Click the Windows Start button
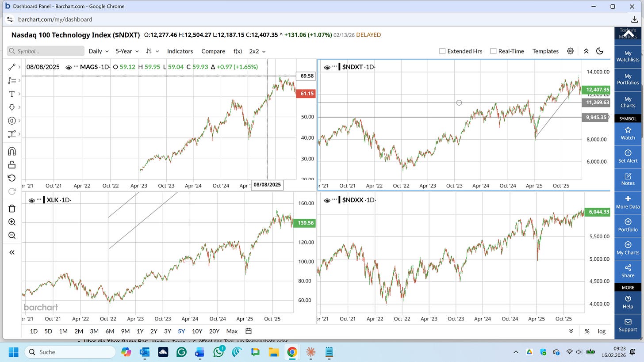Image resolution: width=644 pixels, height=362 pixels. [x=14, y=352]
